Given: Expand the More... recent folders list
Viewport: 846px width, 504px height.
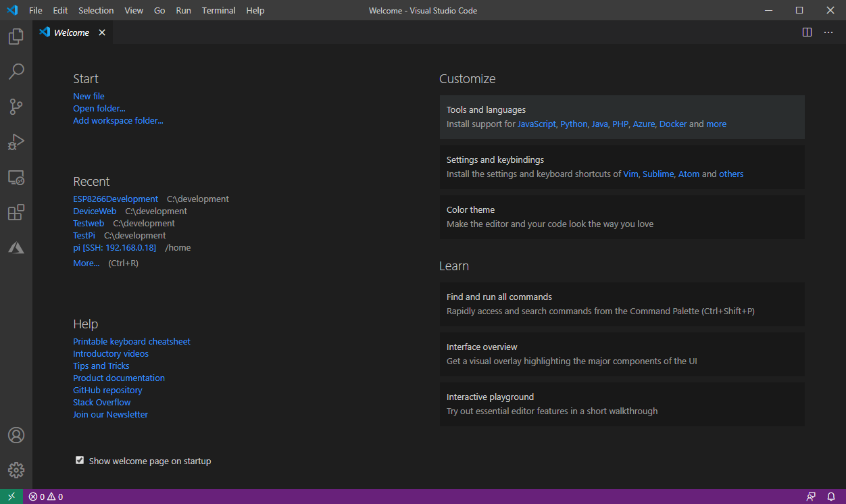Looking at the screenshot, I should 86,263.
